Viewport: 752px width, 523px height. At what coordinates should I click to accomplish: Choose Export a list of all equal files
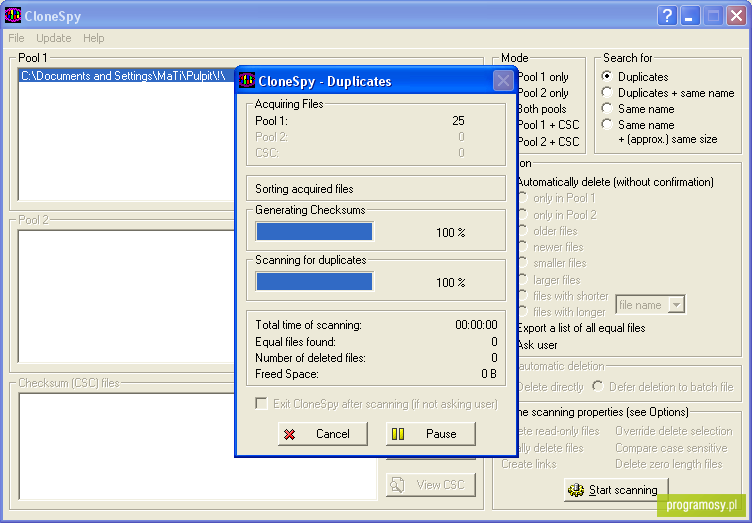tap(581, 328)
